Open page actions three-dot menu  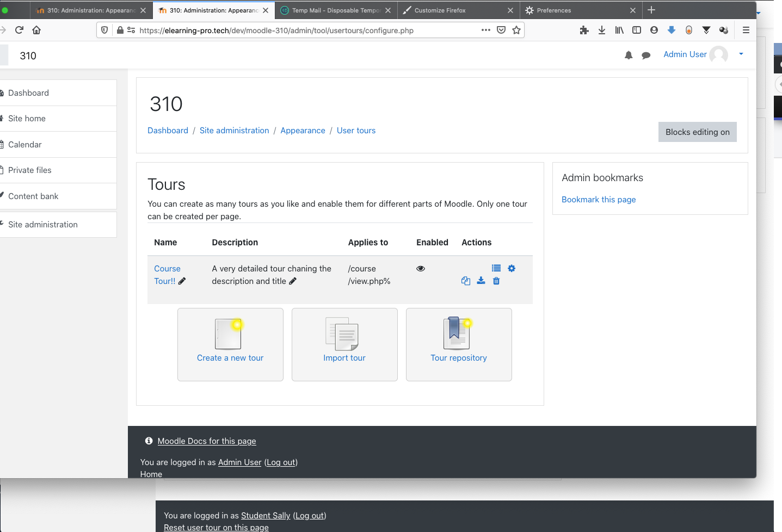(x=486, y=30)
